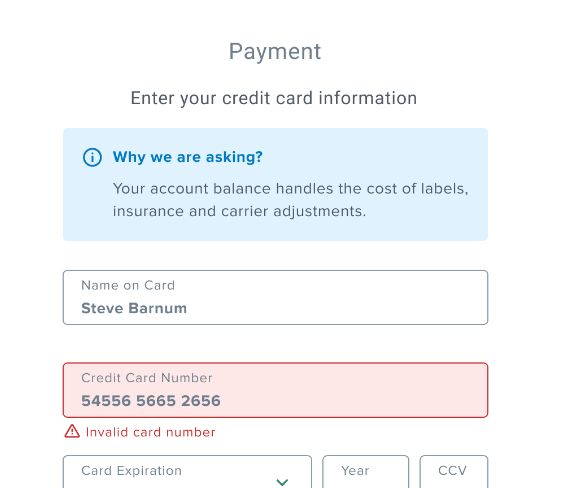Select the Year field
Image resolution: width=568 pixels, height=488 pixels.
366,472
